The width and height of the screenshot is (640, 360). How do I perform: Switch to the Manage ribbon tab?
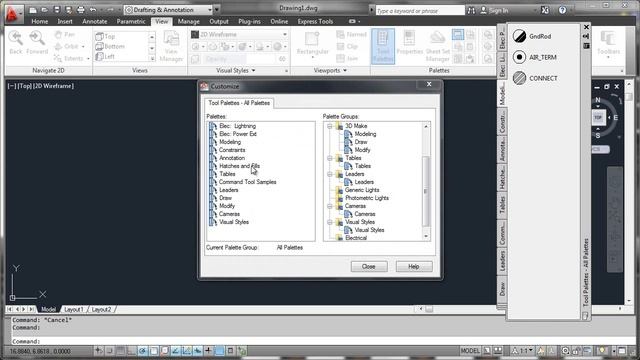[189, 21]
